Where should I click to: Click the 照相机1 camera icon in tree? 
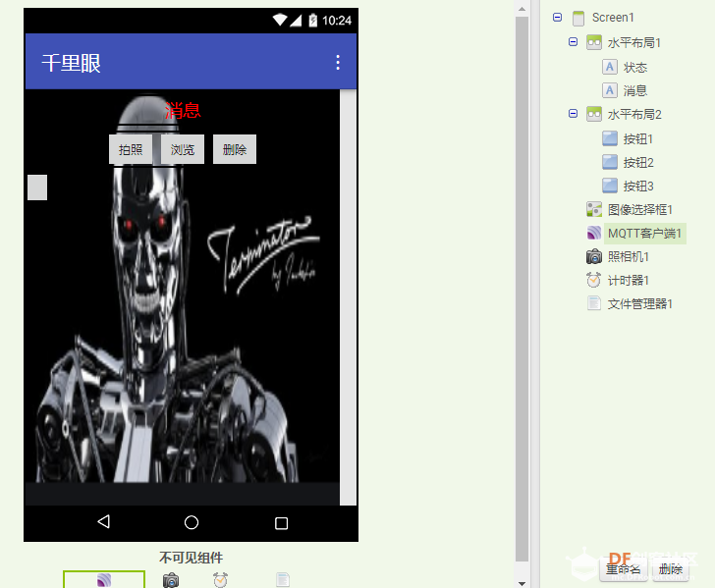click(x=593, y=256)
